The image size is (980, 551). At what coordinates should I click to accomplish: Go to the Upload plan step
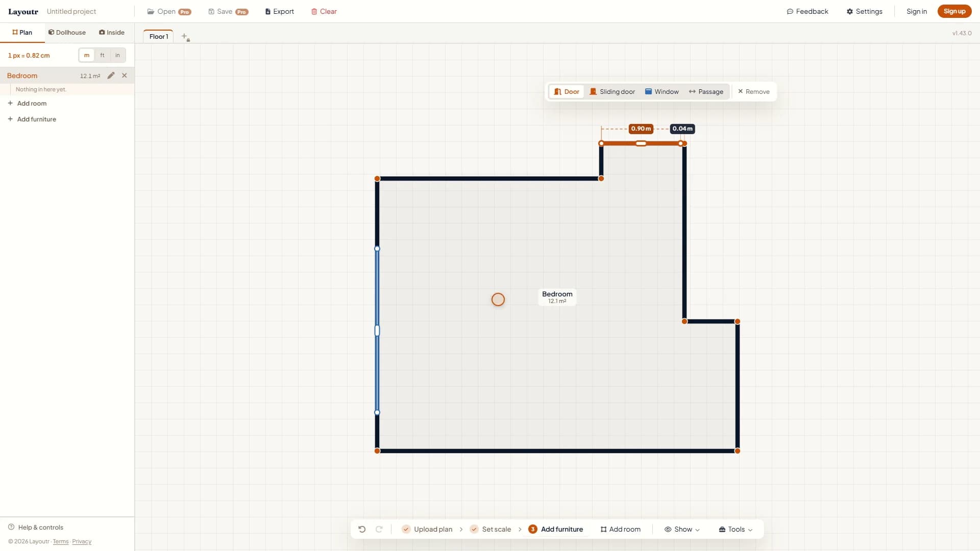427,529
